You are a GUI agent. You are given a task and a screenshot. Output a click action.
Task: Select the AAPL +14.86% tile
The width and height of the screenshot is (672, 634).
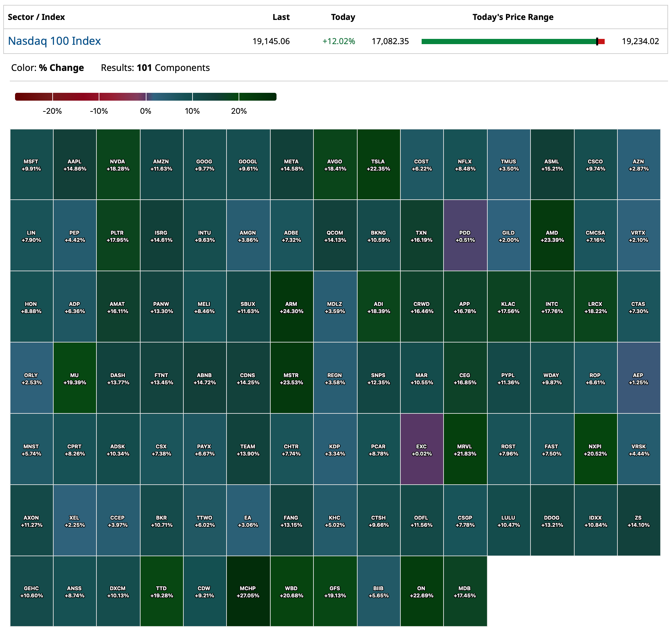pos(75,165)
